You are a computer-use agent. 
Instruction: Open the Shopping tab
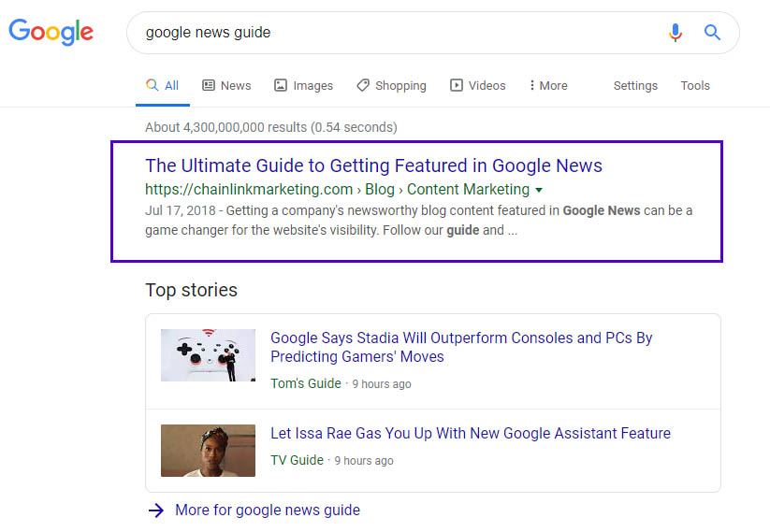[391, 85]
